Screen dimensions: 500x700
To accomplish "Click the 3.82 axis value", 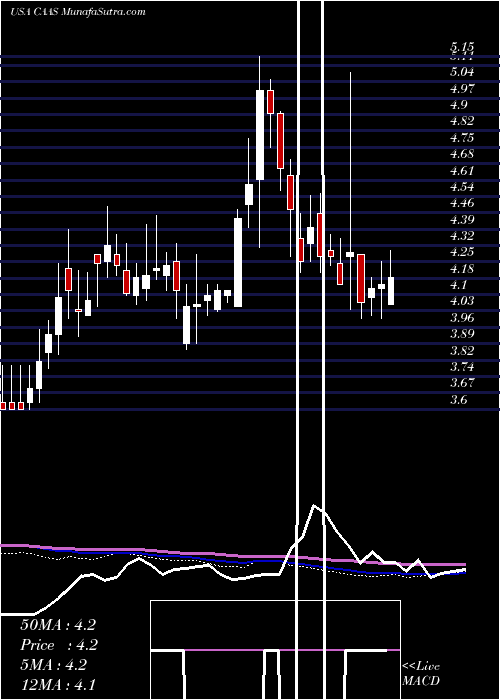I will tap(462, 350).
